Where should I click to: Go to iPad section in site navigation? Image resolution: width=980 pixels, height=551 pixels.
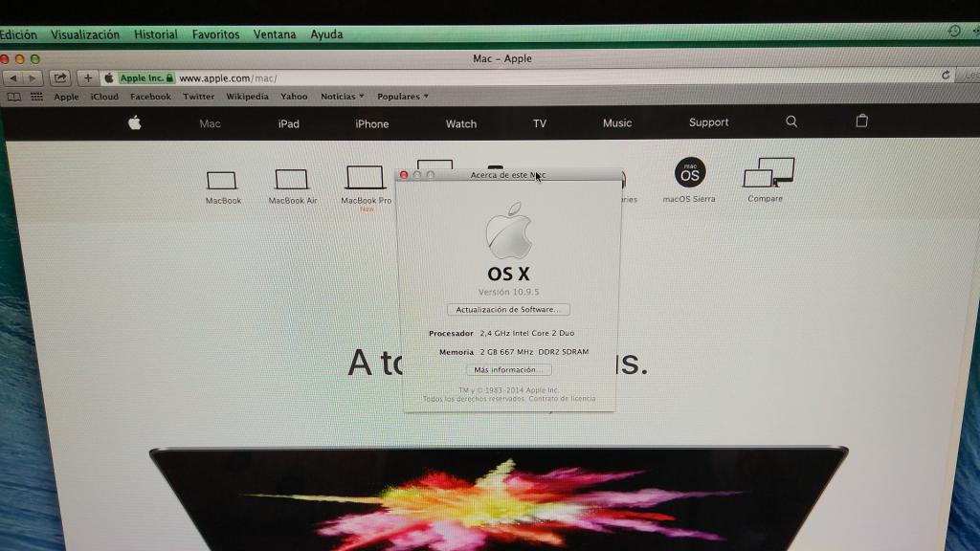pos(289,123)
